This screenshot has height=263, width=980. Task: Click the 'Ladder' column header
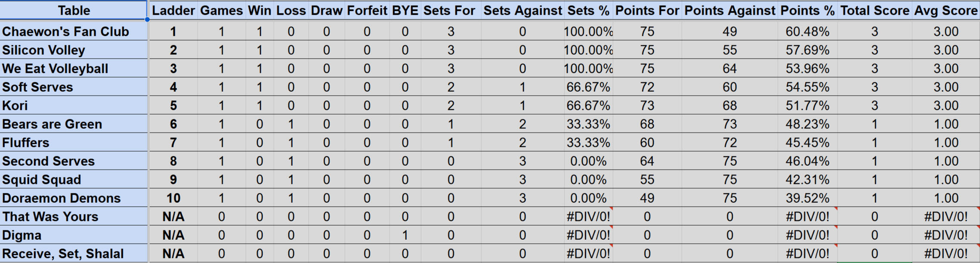click(x=173, y=10)
